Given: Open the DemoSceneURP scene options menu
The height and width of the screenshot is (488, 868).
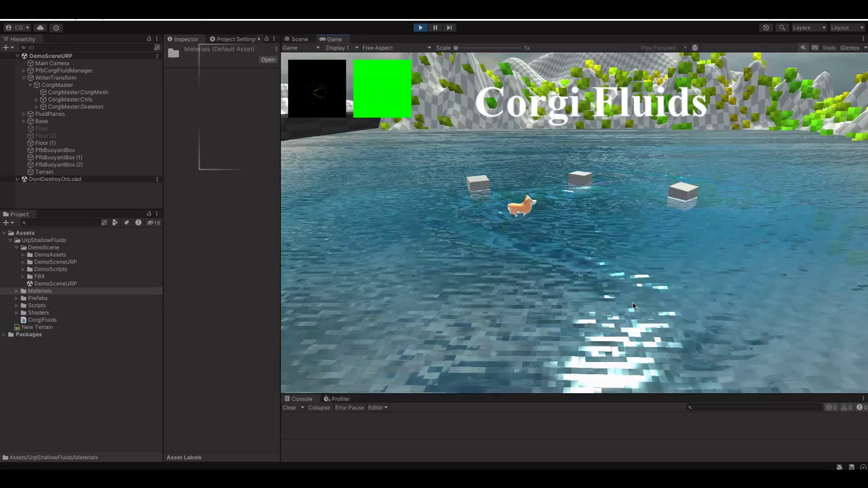Looking at the screenshot, I should (157, 56).
